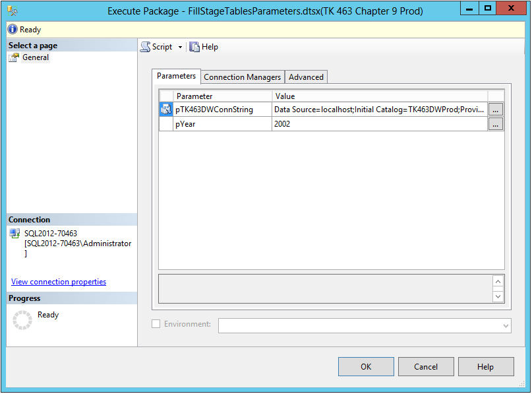The height and width of the screenshot is (394, 532).
Task: Open View connection properties link
Action: (58, 282)
